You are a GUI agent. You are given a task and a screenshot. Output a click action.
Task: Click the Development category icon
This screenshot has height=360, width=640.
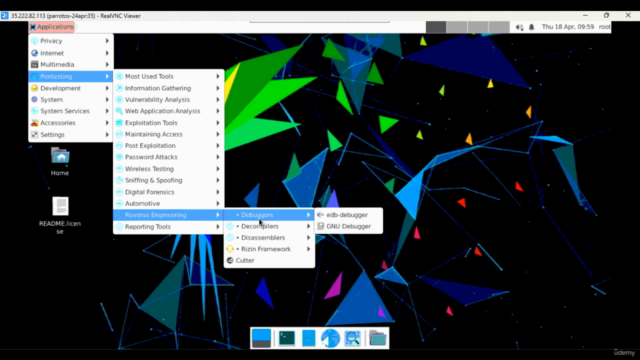(x=35, y=88)
